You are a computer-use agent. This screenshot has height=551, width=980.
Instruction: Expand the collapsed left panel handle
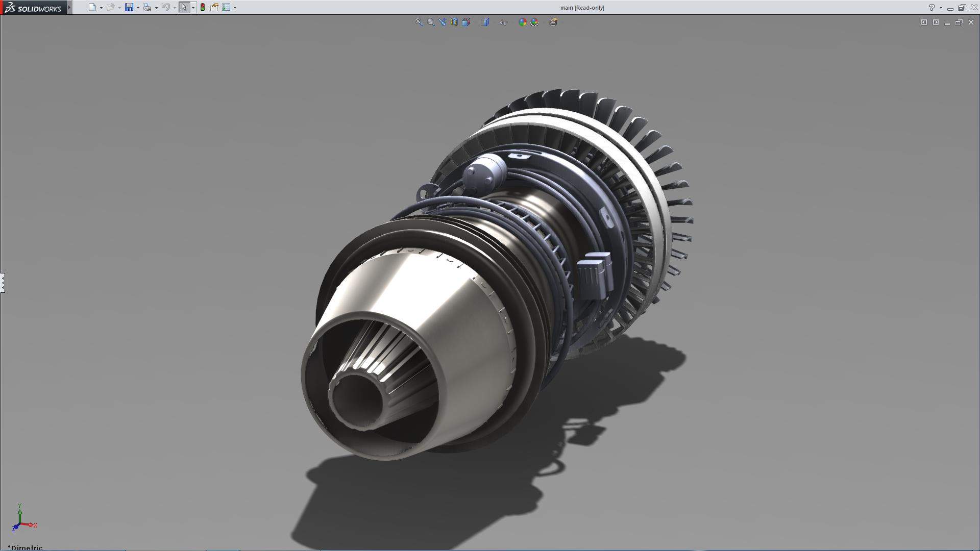tap(3, 282)
